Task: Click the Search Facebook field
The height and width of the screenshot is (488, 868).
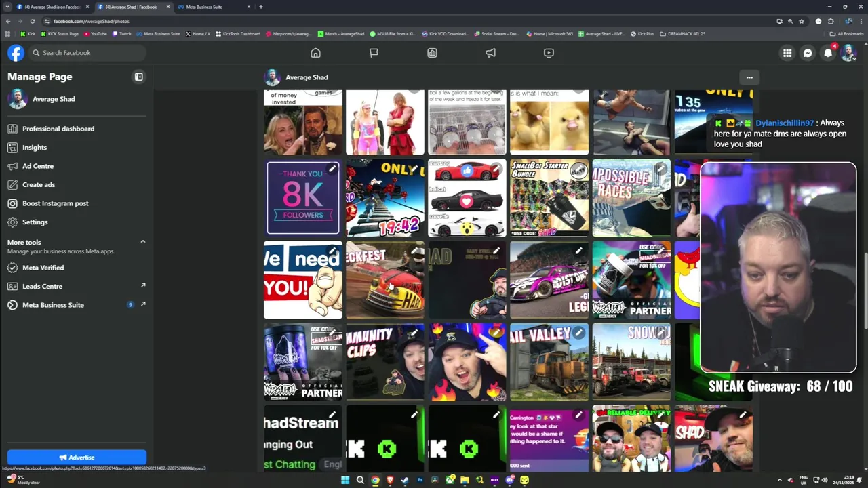Action: point(87,53)
